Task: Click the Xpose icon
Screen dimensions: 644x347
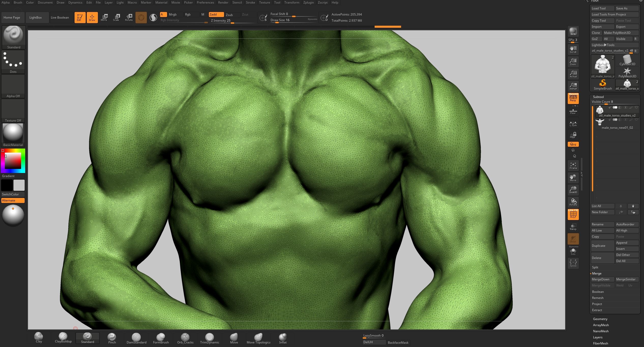Action: point(573,263)
